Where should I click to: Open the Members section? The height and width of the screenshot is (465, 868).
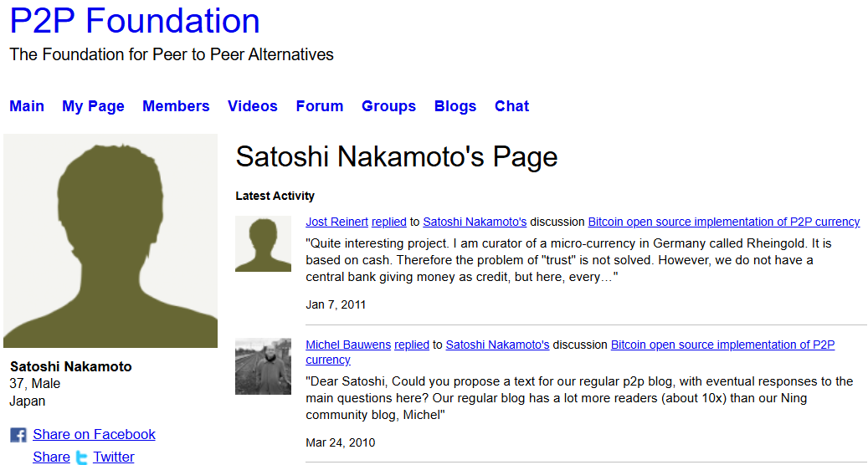176,106
